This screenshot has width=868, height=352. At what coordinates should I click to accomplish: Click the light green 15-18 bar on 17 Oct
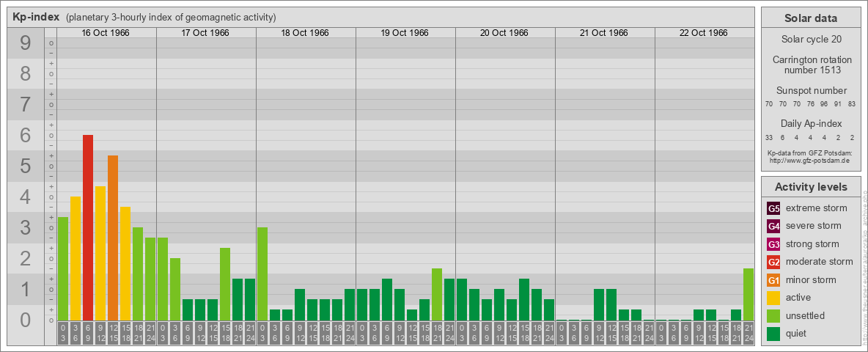pyautogui.click(x=225, y=285)
